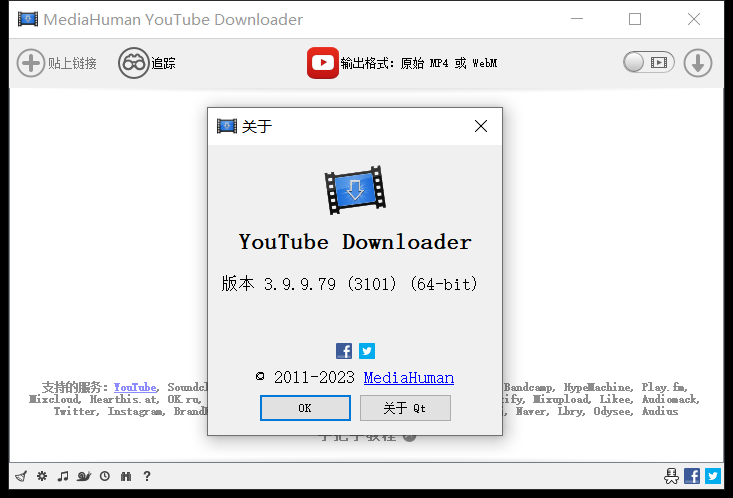Click the binoculars icon in status bar
733x498 pixels.
tap(126, 476)
